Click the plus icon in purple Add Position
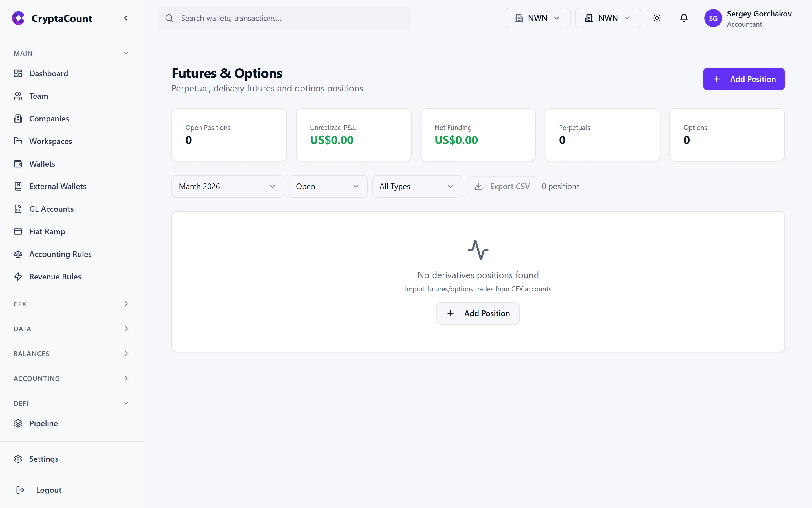The width and height of the screenshot is (812, 508). coord(717,79)
